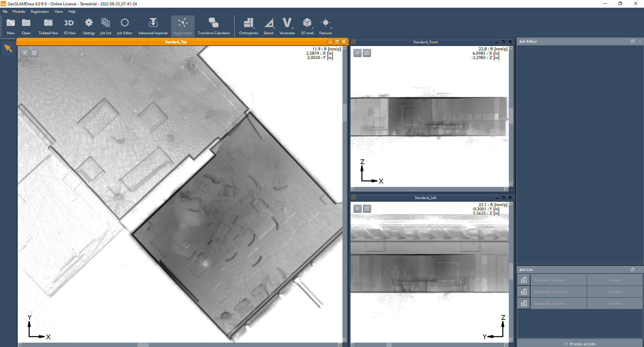Open the Vectorizer tool
The height and width of the screenshot is (347, 644).
point(287,26)
